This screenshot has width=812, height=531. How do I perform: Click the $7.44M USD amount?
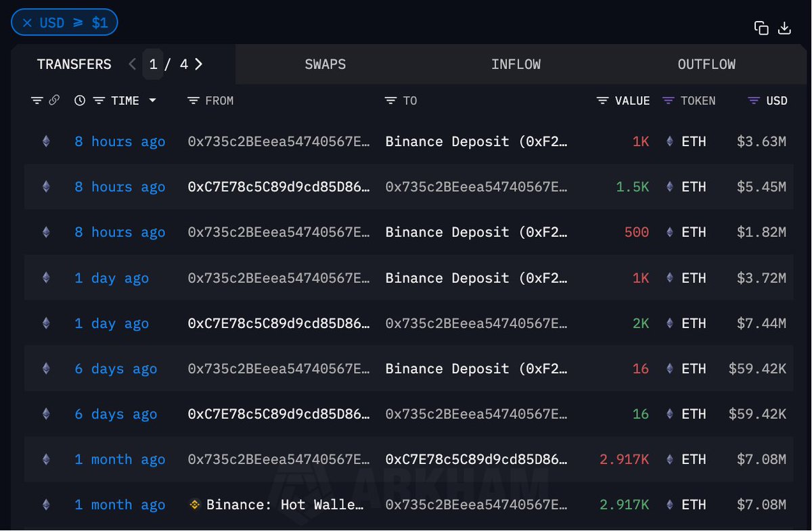click(761, 323)
